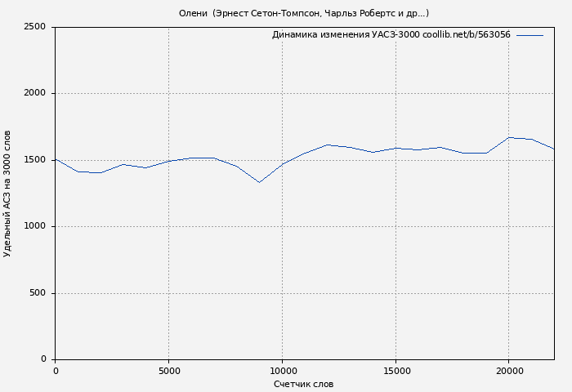This screenshot has height=392, width=572.
Task: Click the chart title 'Олени'
Action: click(194, 13)
